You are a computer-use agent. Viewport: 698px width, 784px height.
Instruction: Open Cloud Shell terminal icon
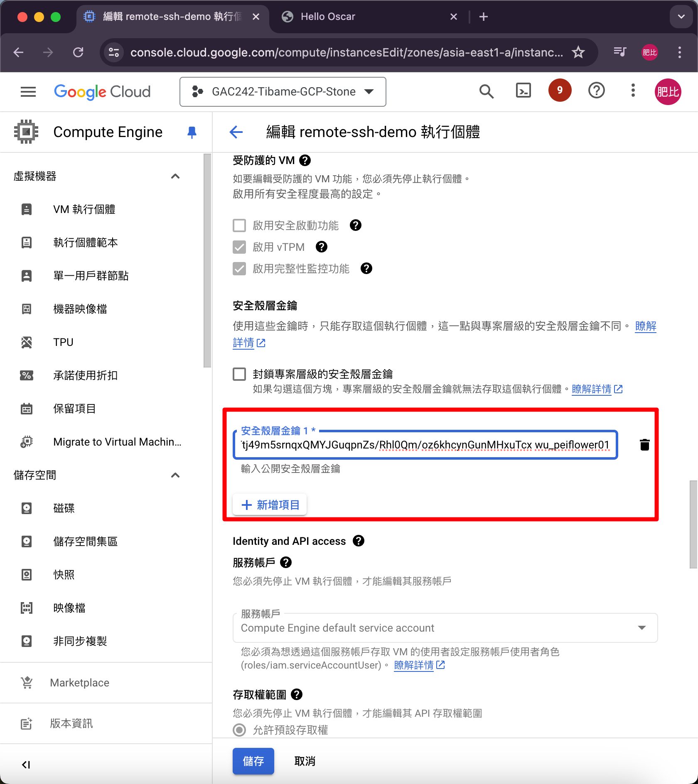(523, 91)
